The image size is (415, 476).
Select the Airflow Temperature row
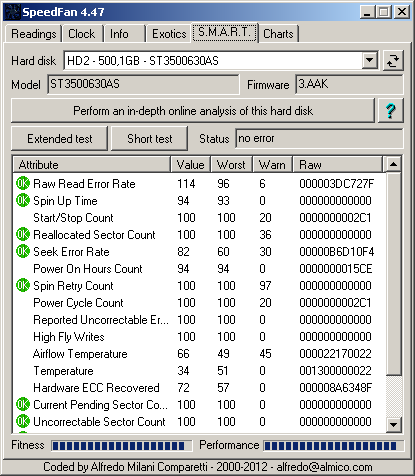point(199,353)
